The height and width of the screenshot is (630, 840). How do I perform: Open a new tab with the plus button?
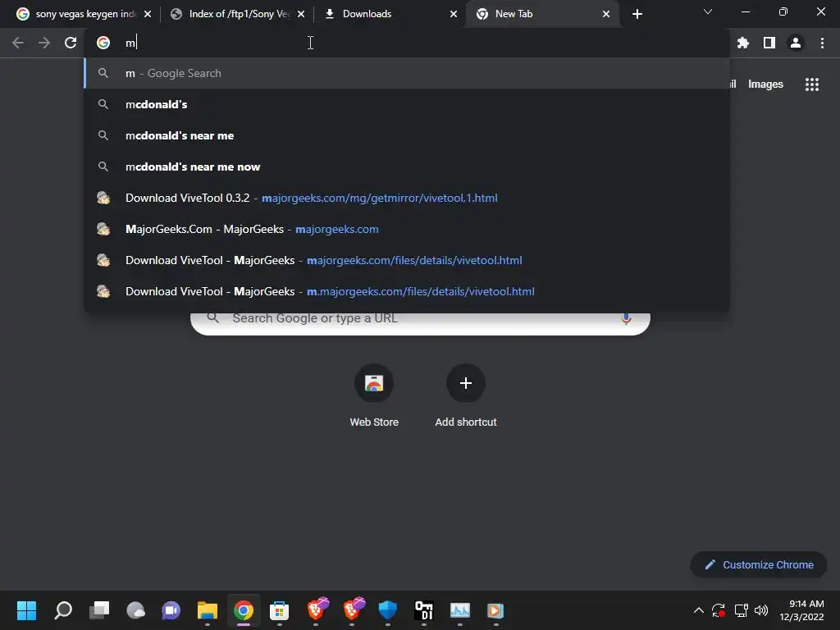pyautogui.click(x=637, y=14)
